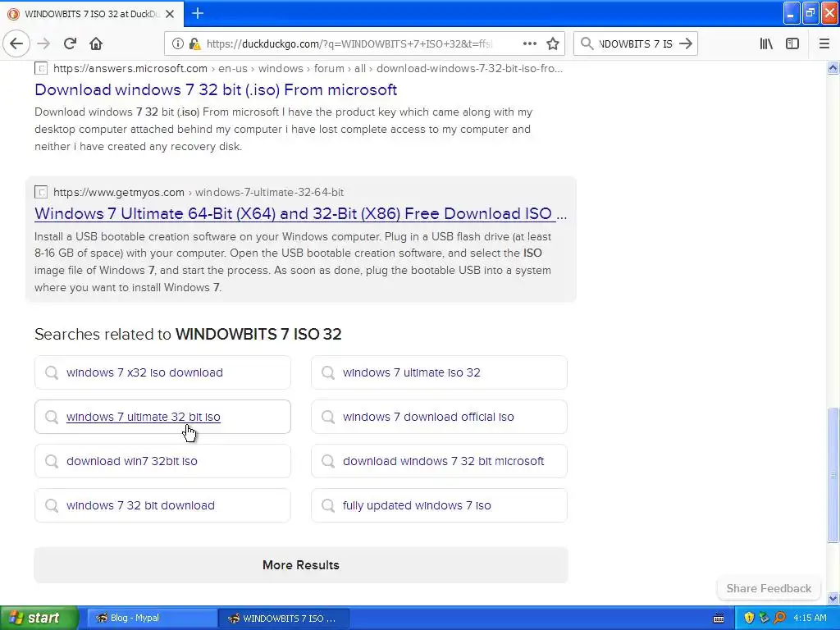Bookmark this page with the star
The width and height of the screenshot is (840, 630).
point(553,43)
